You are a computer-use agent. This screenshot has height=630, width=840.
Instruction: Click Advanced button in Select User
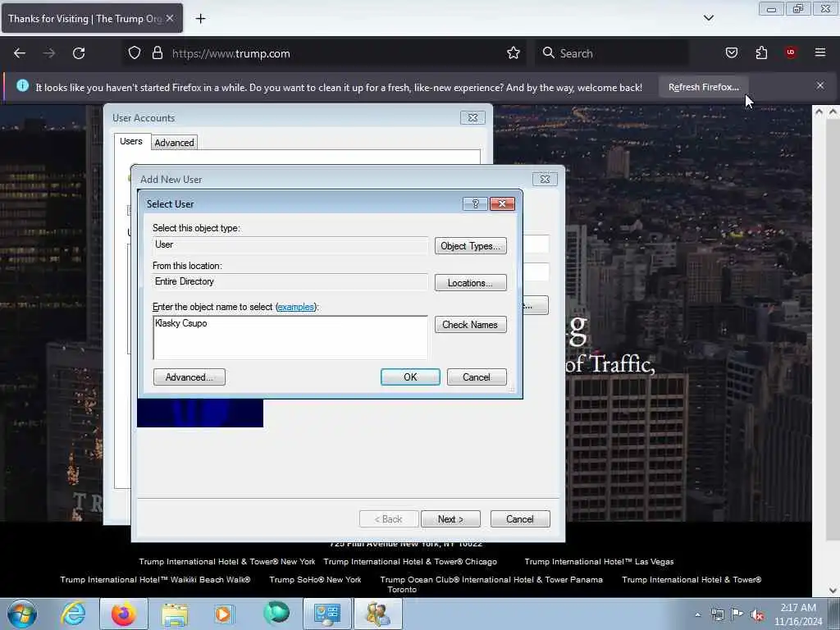pos(189,377)
